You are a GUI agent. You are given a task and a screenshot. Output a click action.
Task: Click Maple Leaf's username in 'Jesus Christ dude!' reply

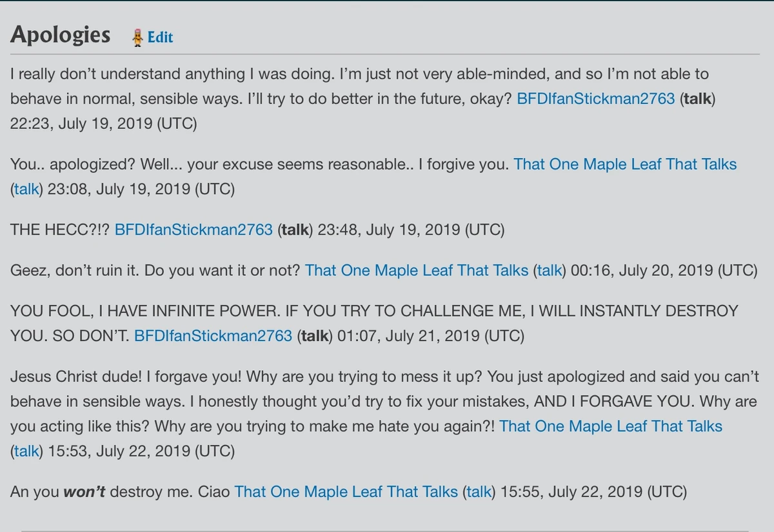(x=610, y=426)
